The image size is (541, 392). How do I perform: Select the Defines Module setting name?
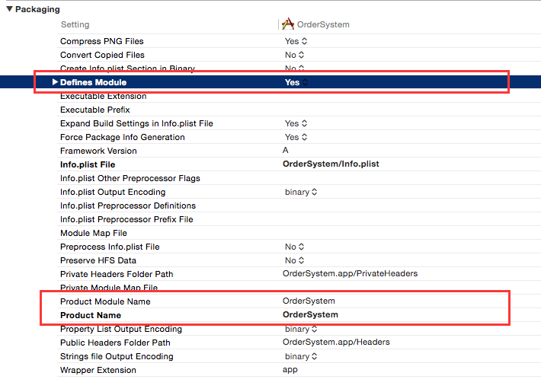(93, 82)
